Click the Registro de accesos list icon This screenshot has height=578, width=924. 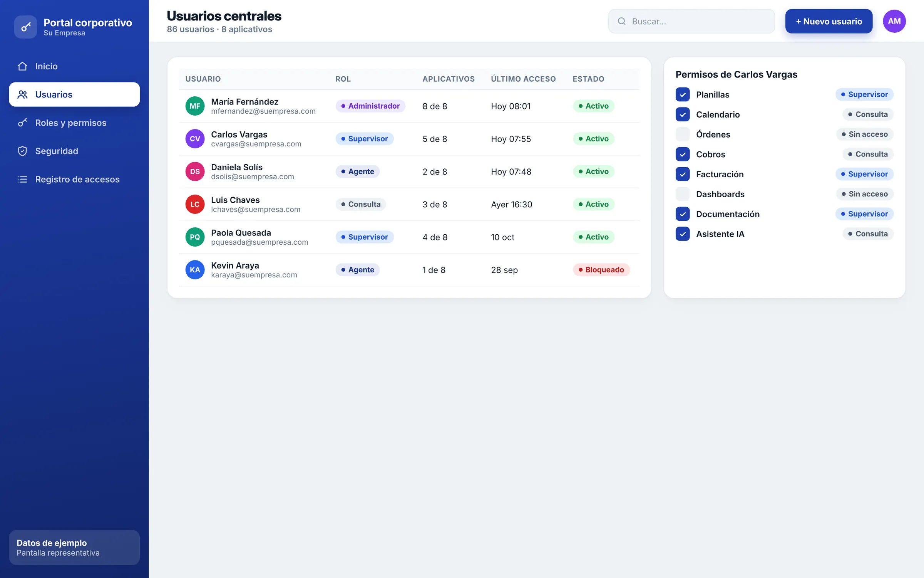pyautogui.click(x=22, y=179)
